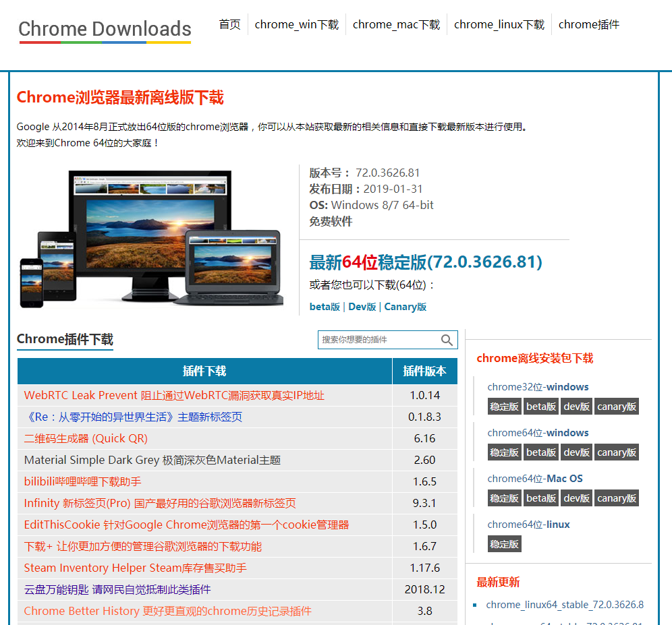The image size is (672, 625).
Task: Click canary版 under chrome32位-windows
Action: coord(617,407)
